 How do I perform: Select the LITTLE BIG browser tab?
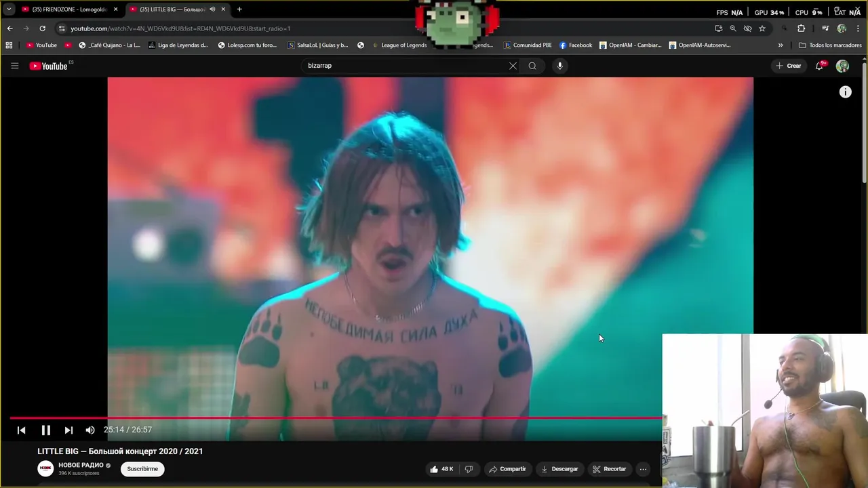(172, 9)
